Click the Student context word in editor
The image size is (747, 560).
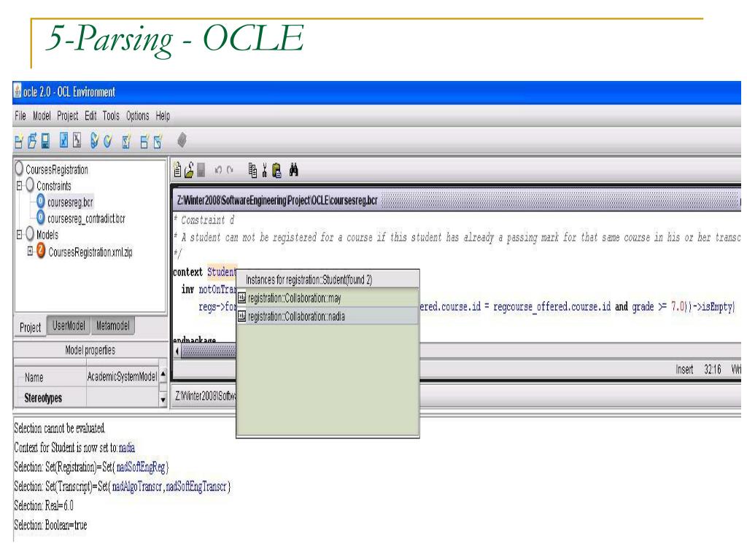pos(222,271)
